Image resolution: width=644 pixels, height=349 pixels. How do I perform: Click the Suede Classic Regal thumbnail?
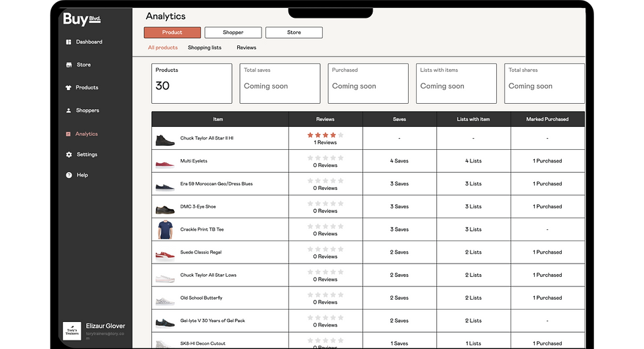(x=165, y=256)
